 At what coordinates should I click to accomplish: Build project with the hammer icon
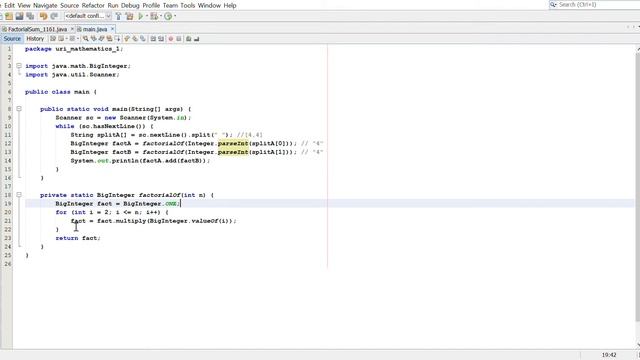(118, 16)
